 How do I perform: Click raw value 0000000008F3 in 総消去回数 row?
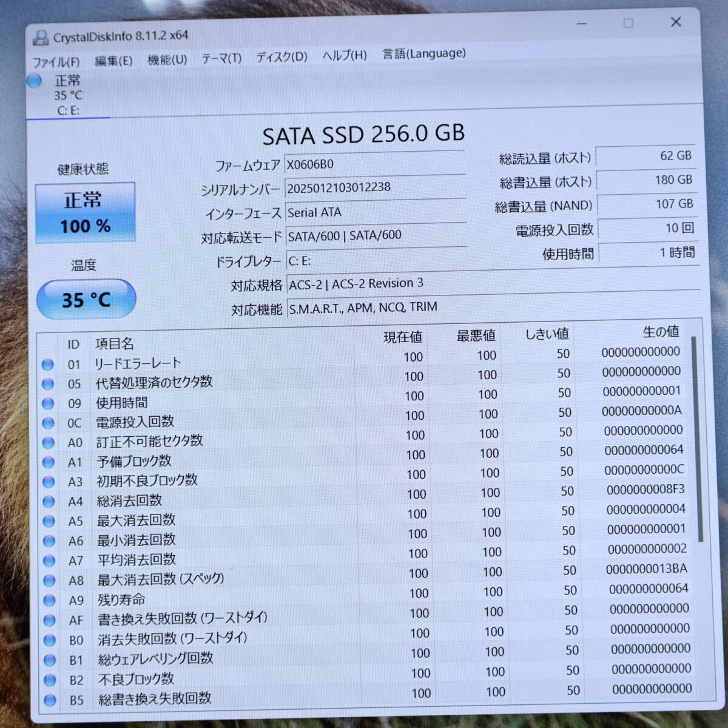(645, 489)
